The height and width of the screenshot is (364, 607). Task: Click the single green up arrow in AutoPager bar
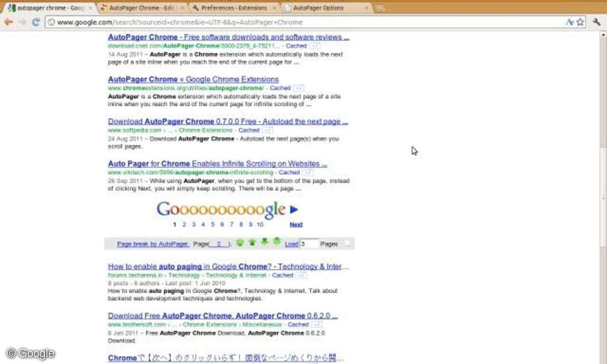pyautogui.click(x=252, y=243)
